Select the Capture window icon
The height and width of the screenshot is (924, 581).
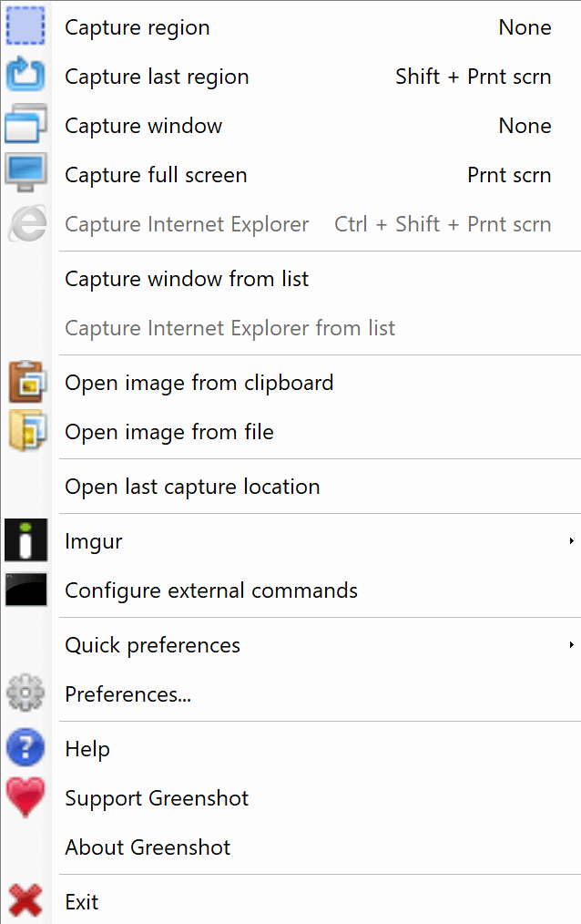[25, 124]
